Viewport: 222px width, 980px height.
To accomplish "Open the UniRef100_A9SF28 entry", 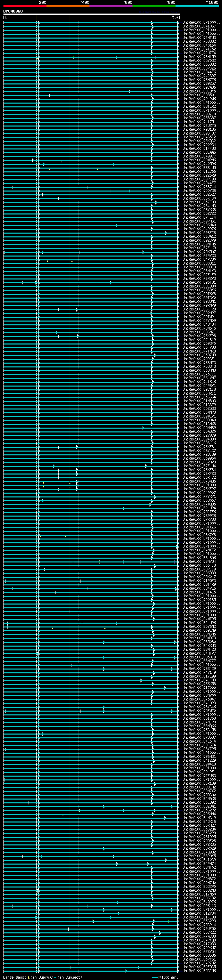I will click(x=199, y=233).
